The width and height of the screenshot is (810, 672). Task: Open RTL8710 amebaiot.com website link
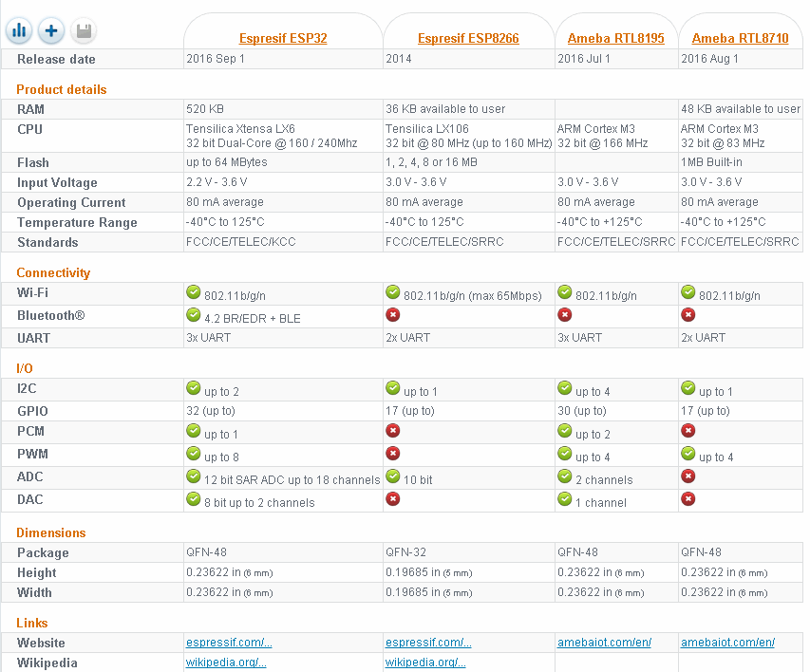click(x=728, y=642)
